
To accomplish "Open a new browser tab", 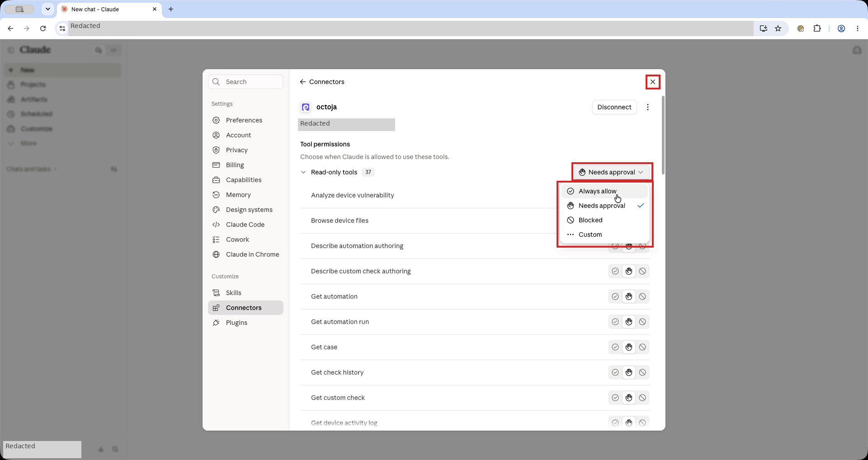I will [x=171, y=9].
